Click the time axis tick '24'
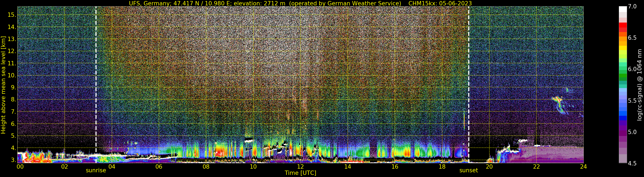This screenshot has height=177, width=644. 583,166
